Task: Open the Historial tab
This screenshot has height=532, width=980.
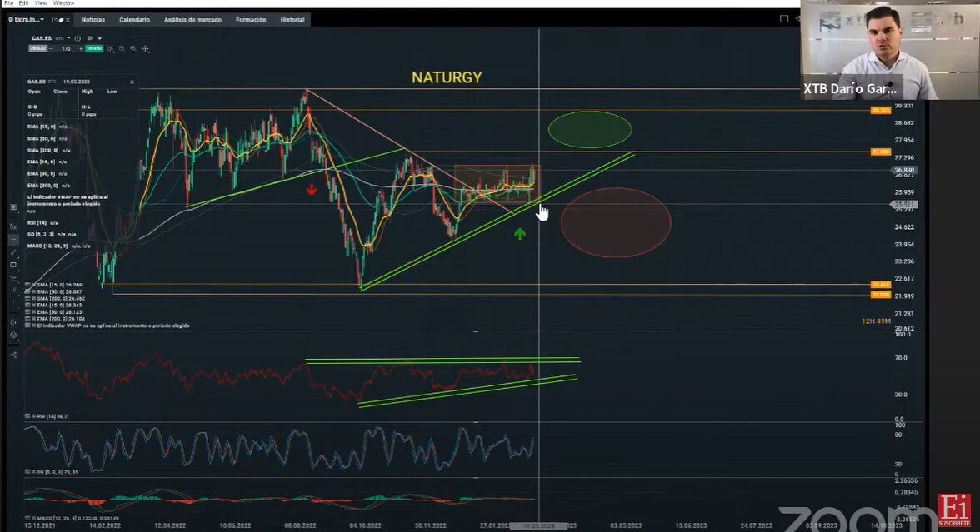Action: 292,20
